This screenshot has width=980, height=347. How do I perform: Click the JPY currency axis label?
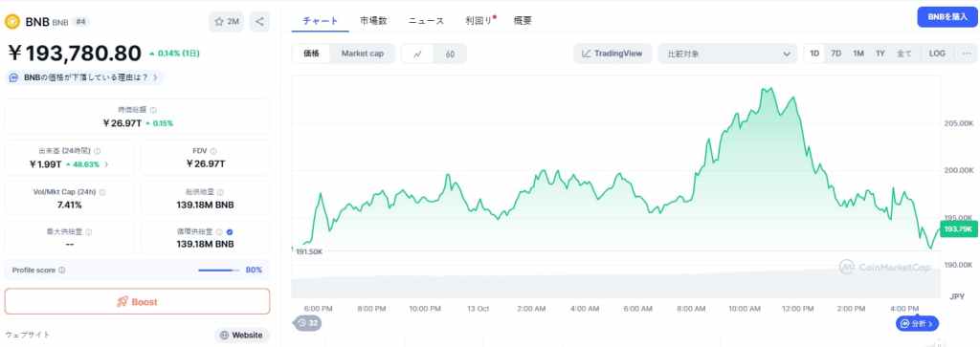957,295
